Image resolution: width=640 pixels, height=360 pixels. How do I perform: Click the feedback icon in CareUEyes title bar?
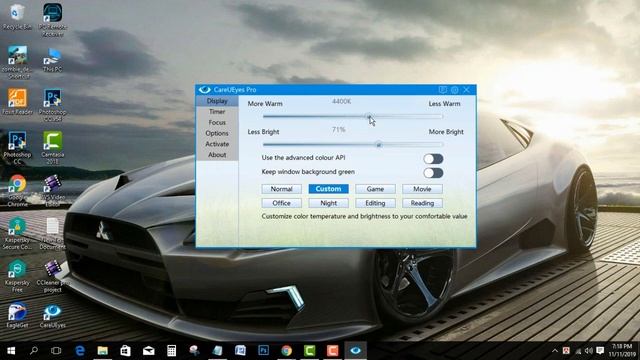[x=442, y=90]
